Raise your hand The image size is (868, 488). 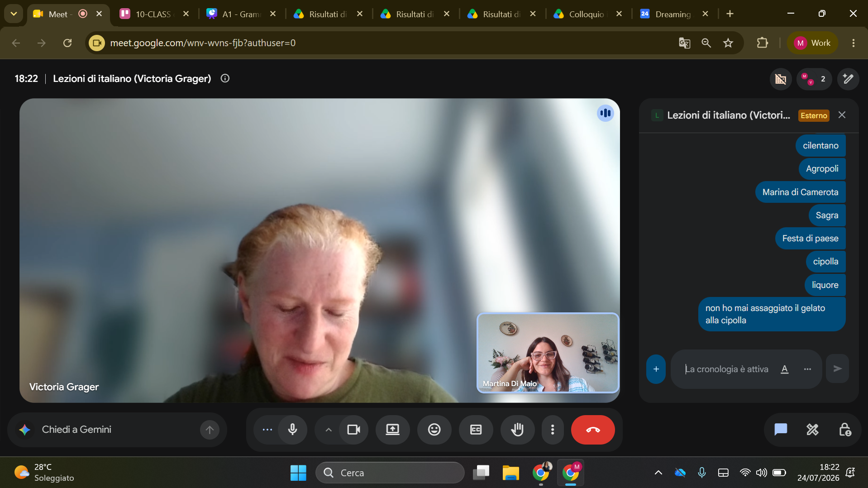517,430
